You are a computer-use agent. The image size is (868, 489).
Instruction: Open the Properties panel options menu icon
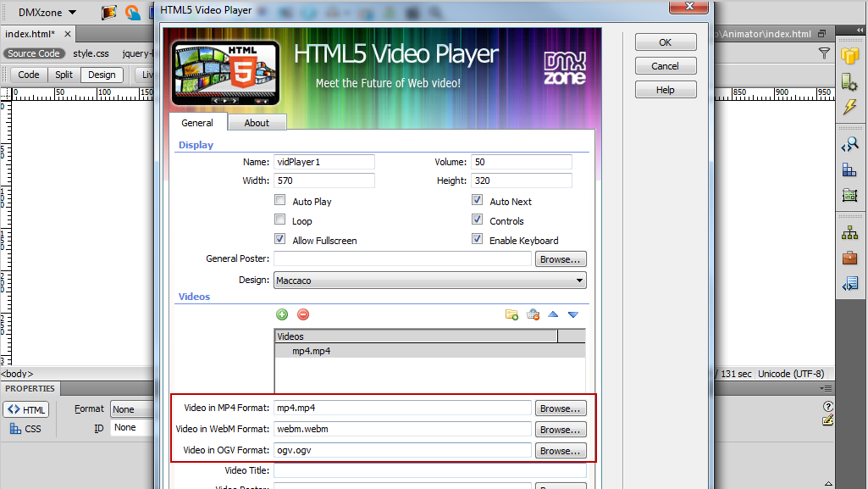pyautogui.click(x=826, y=388)
